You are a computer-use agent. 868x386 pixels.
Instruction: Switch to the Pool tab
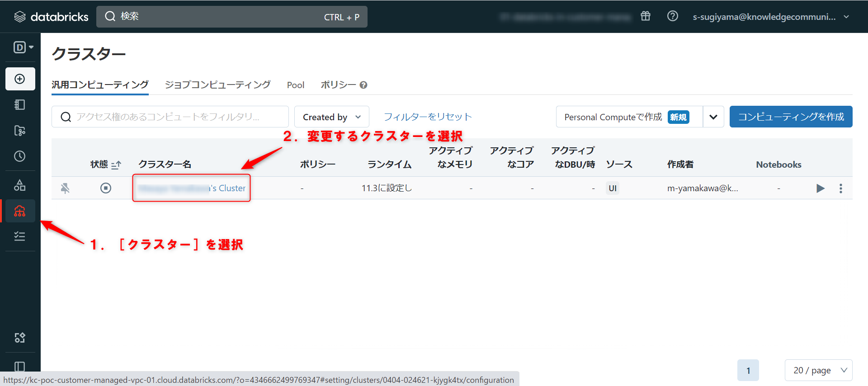[x=296, y=85]
